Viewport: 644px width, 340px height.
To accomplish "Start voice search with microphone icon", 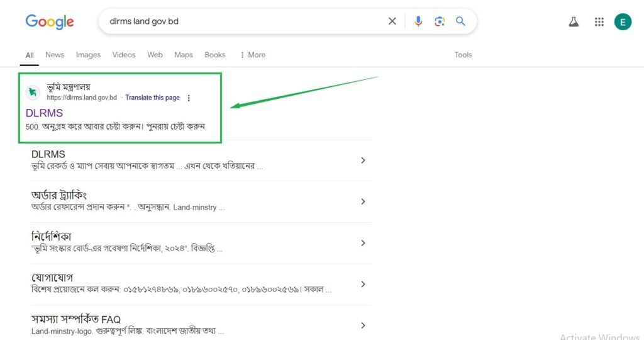I will (418, 21).
